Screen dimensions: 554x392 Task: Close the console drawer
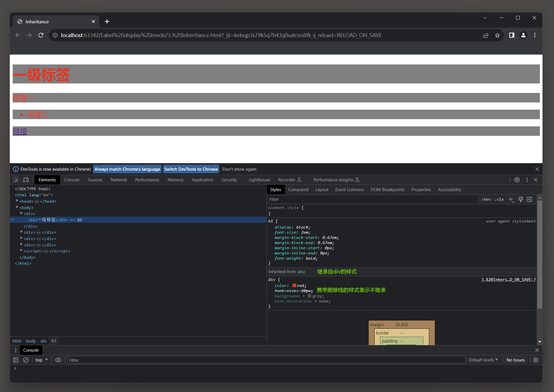tap(537, 350)
